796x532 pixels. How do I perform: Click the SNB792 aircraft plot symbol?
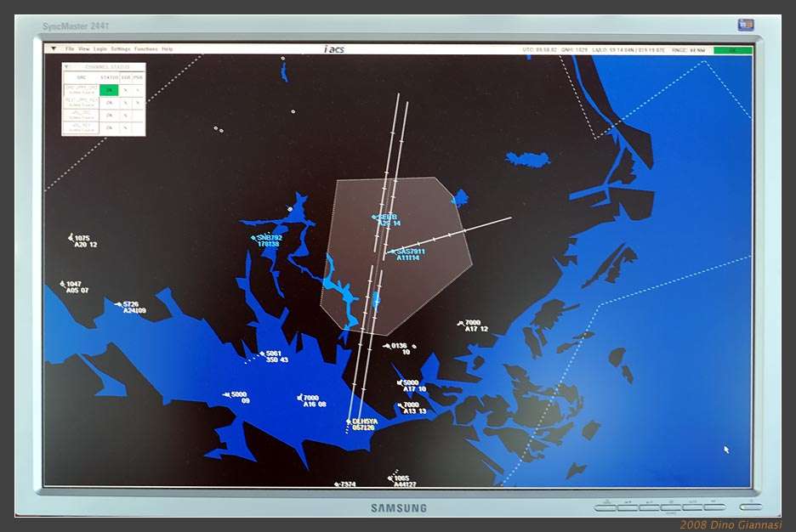pyautogui.click(x=255, y=238)
